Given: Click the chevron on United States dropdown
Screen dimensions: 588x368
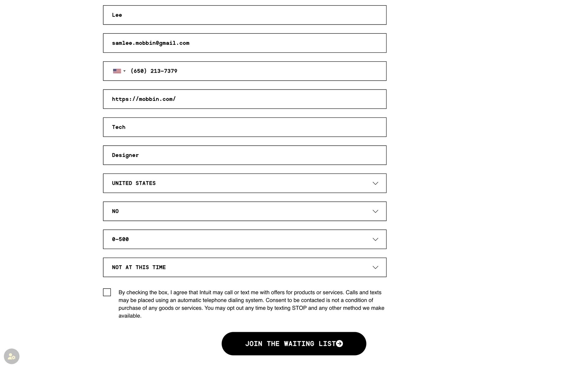Looking at the screenshot, I should [x=375, y=183].
